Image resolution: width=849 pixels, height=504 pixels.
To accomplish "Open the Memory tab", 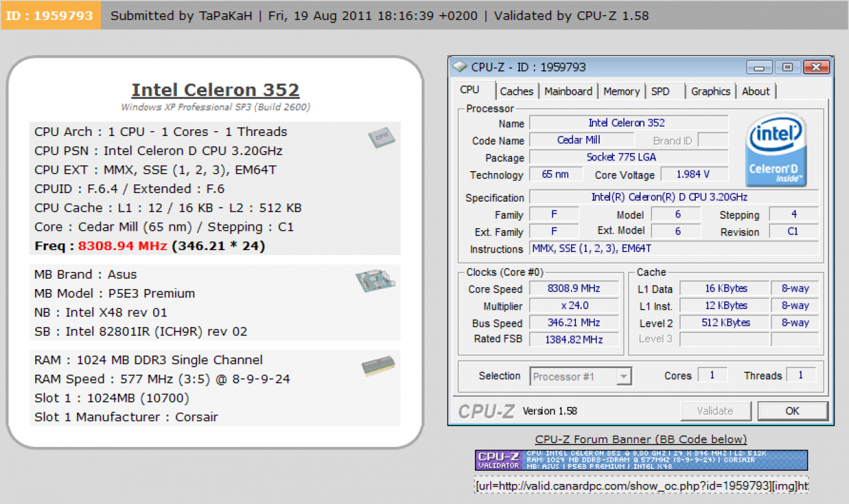I will pos(621,92).
